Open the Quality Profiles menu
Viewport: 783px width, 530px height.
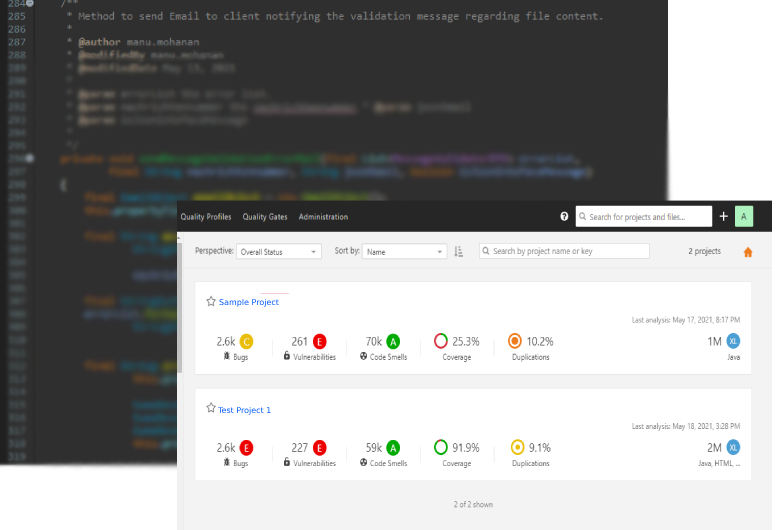pos(206,217)
